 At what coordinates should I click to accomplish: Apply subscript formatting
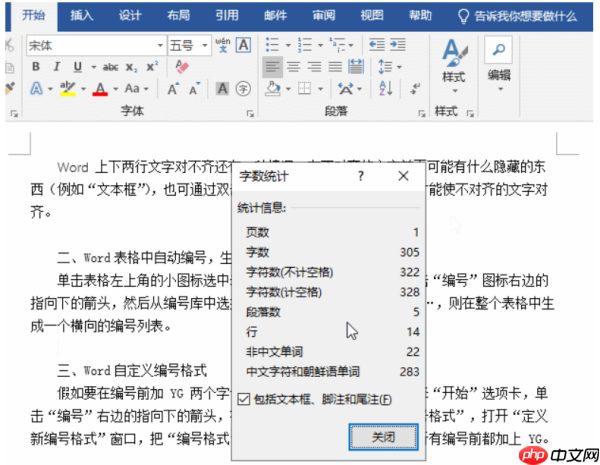[x=131, y=67]
